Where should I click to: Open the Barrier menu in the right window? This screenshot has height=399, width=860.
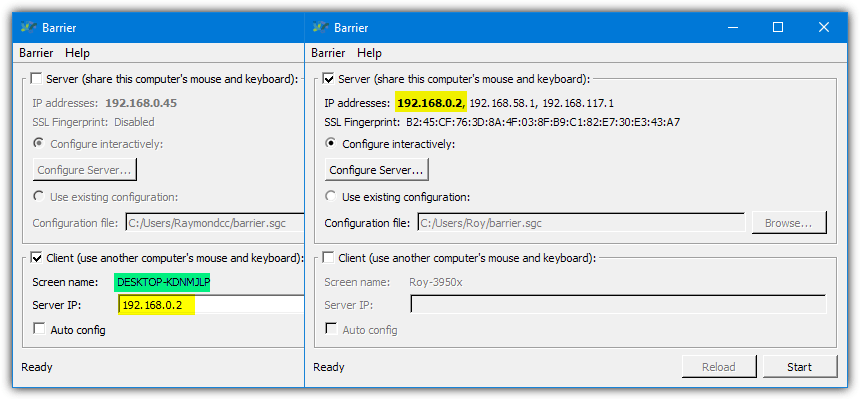pos(328,53)
